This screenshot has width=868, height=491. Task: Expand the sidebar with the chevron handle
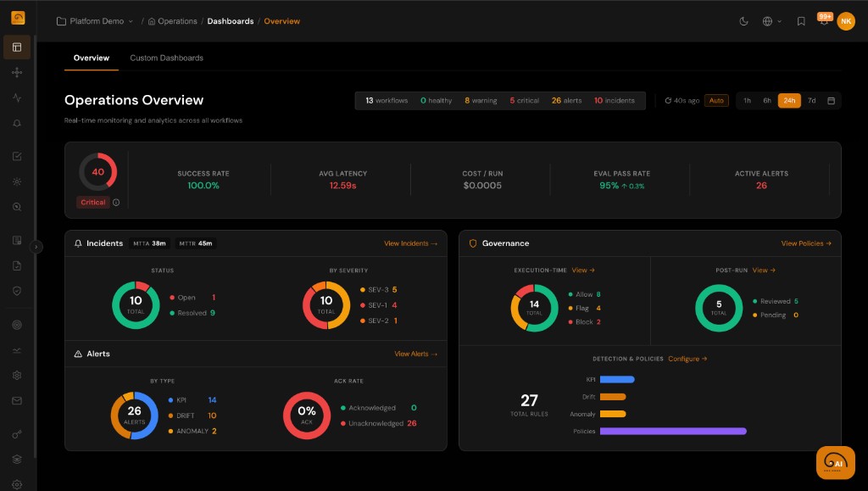[x=36, y=247]
